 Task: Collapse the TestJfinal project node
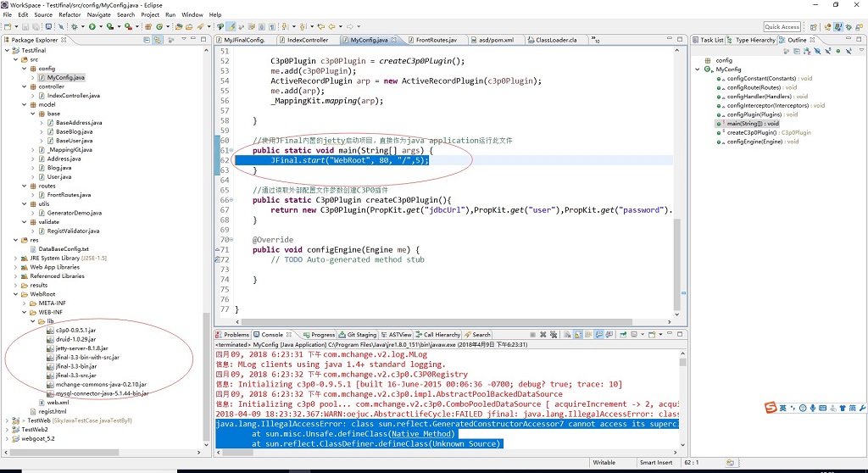[x=7, y=50]
